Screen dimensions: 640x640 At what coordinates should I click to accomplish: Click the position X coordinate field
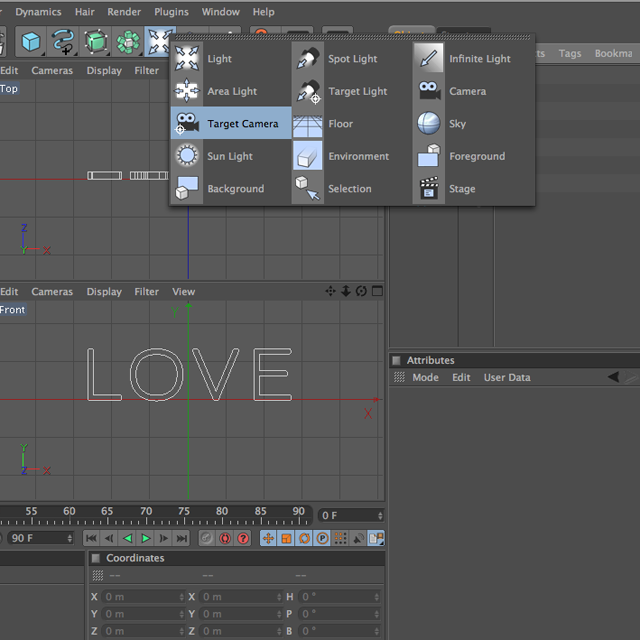coord(143,597)
